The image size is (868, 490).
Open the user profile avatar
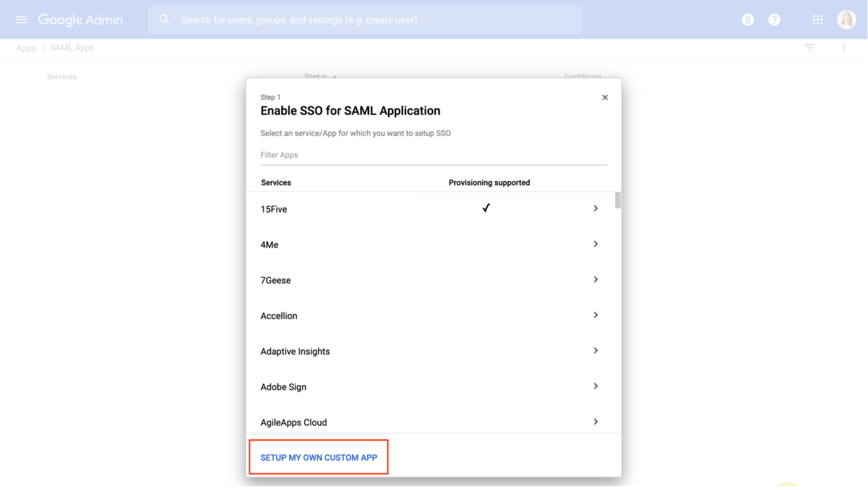846,20
